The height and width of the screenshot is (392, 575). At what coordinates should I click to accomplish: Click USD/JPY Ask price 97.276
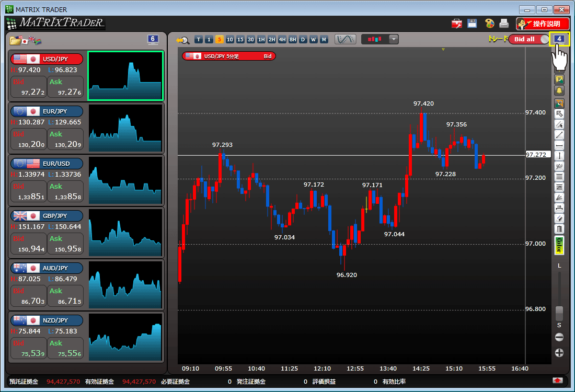pos(65,87)
